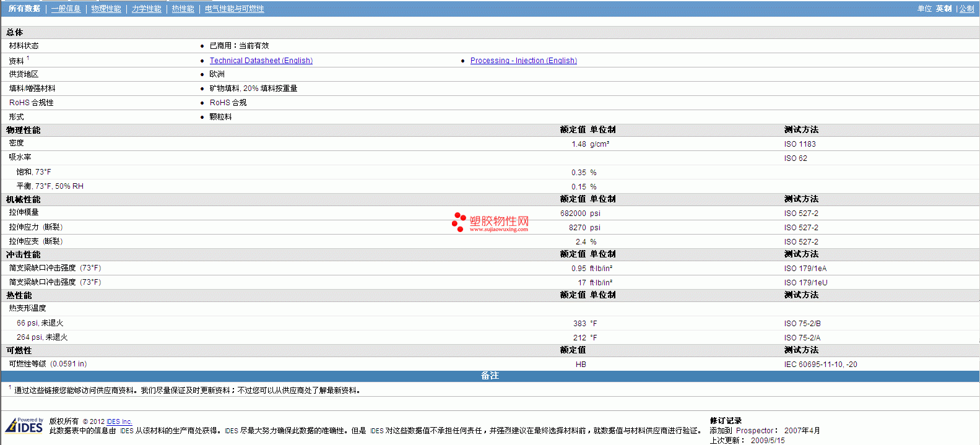This screenshot has height=445, width=980.
Task: Switch to the 物理性能 tab
Action: [x=106, y=9]
